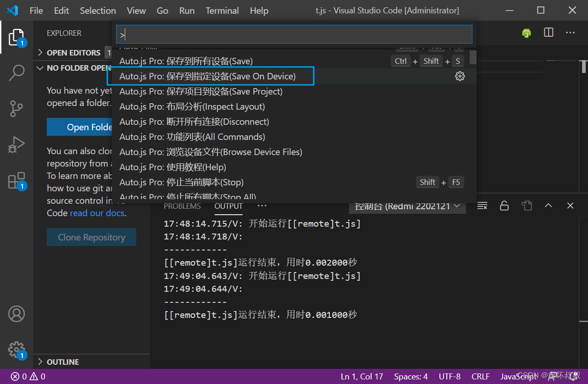Click output line ending '用时0.001000秒'

(x=261, y=315)
